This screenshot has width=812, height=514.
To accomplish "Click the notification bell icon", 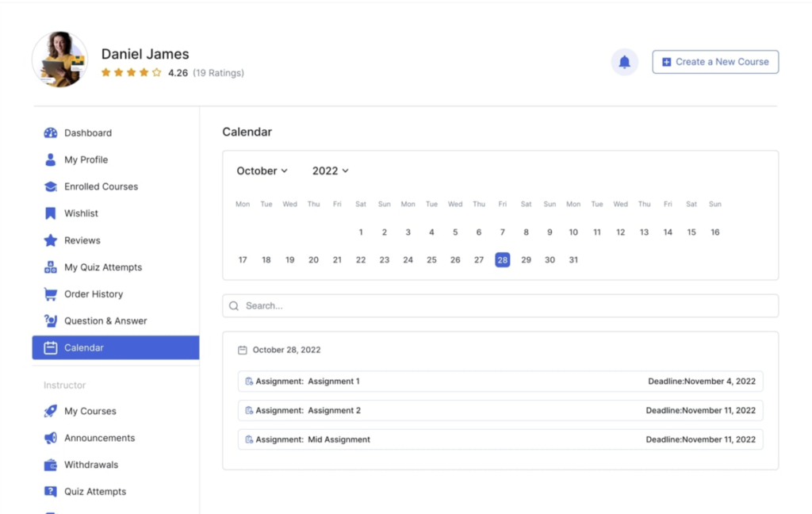I will (624, 62).
